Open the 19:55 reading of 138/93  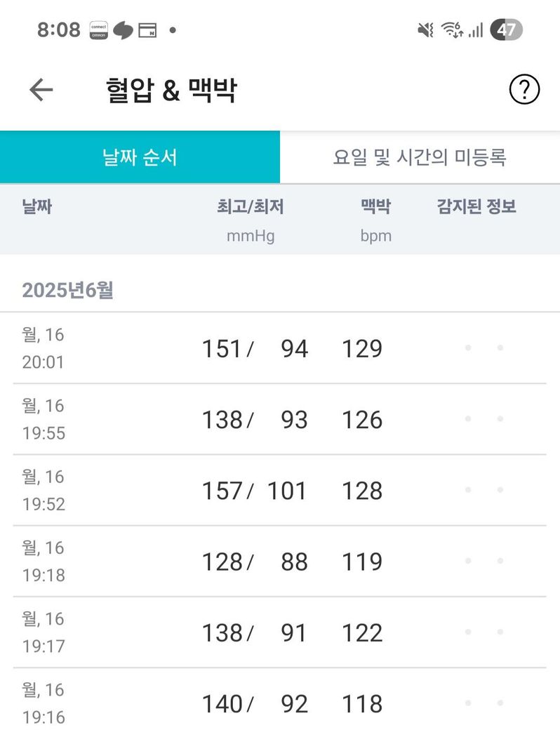(x=280, y=419)
